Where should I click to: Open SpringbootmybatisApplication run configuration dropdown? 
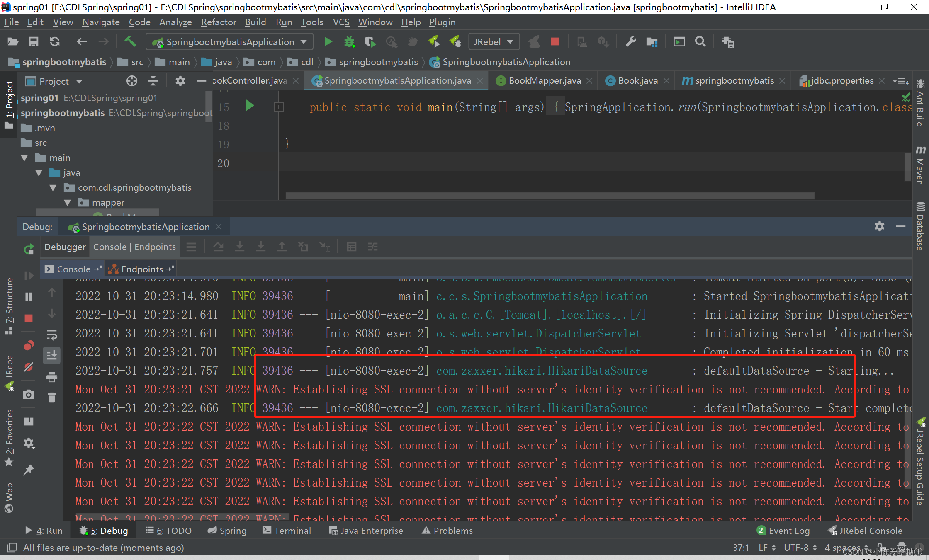point(229,42)
